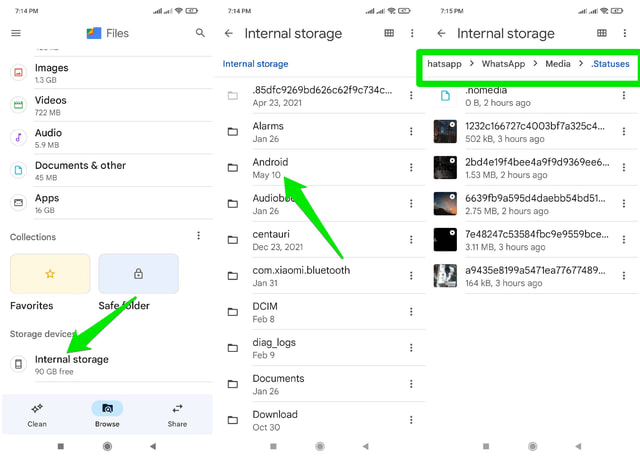Go back from the .Statuses screen
This screenshot has width=640, height=460.
441,33
